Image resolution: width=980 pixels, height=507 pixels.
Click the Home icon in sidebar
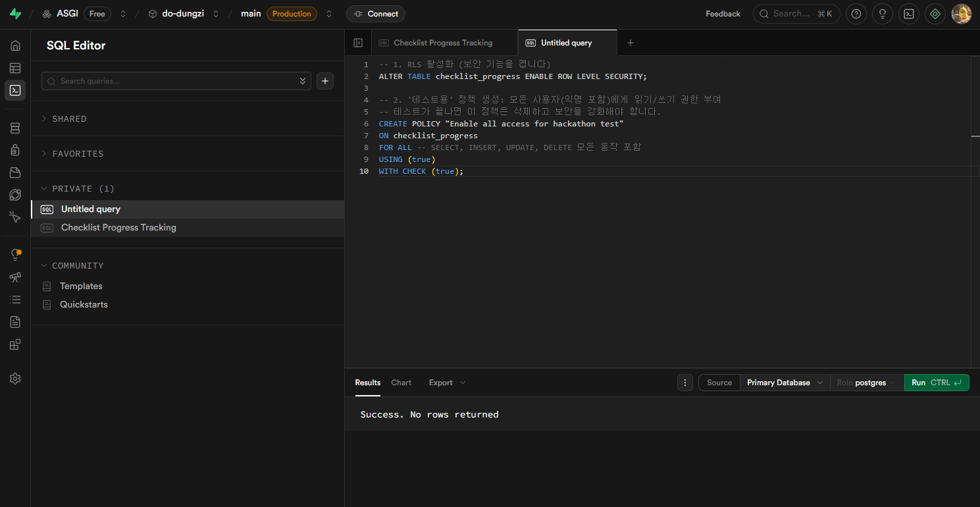(x=15, y=45)
